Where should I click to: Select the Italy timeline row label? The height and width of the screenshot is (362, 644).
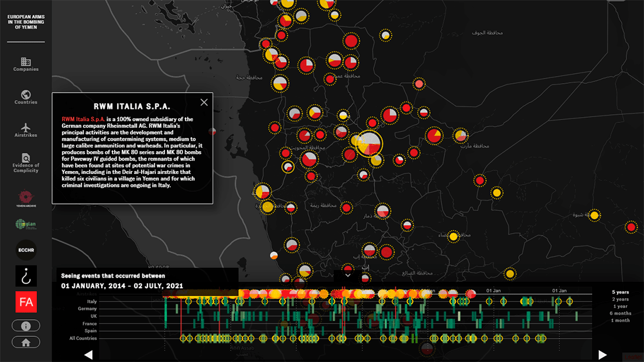(91, 302)
